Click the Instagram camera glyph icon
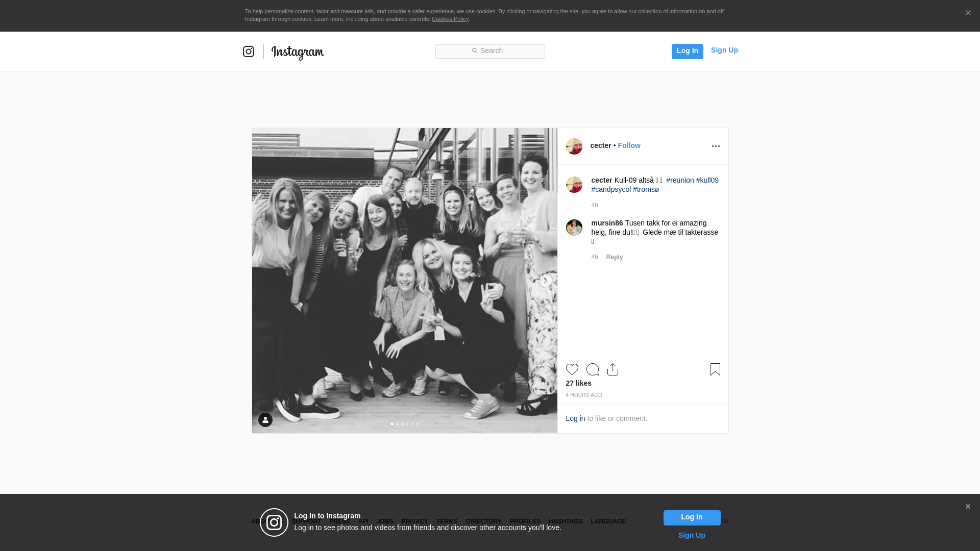980x551 pixels. [x=249, y=52]
